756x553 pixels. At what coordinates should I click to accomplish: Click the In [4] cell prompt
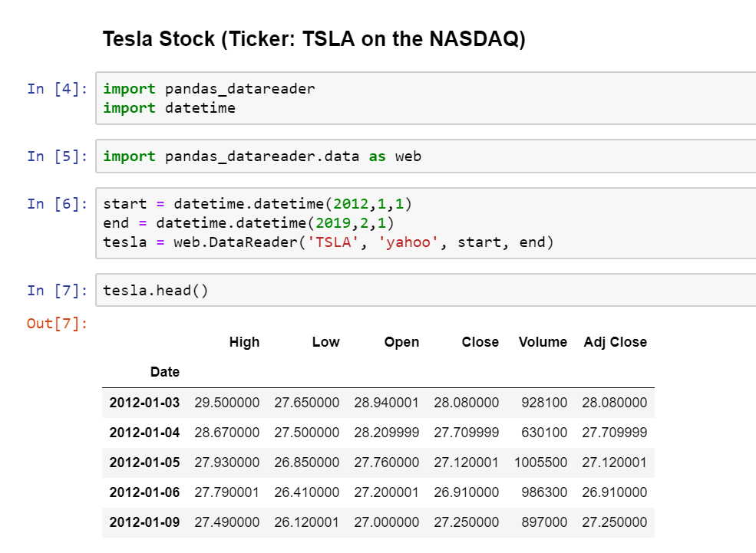click(x=58, y=89)
